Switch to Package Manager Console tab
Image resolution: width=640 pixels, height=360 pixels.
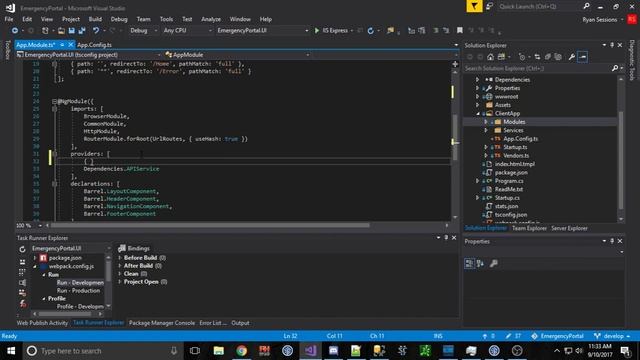tap(162, 323)
